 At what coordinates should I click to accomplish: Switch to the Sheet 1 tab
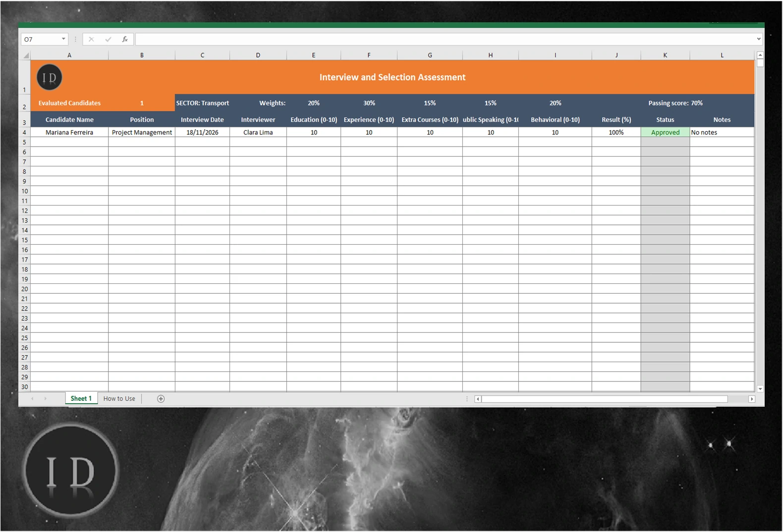(81, 399)
